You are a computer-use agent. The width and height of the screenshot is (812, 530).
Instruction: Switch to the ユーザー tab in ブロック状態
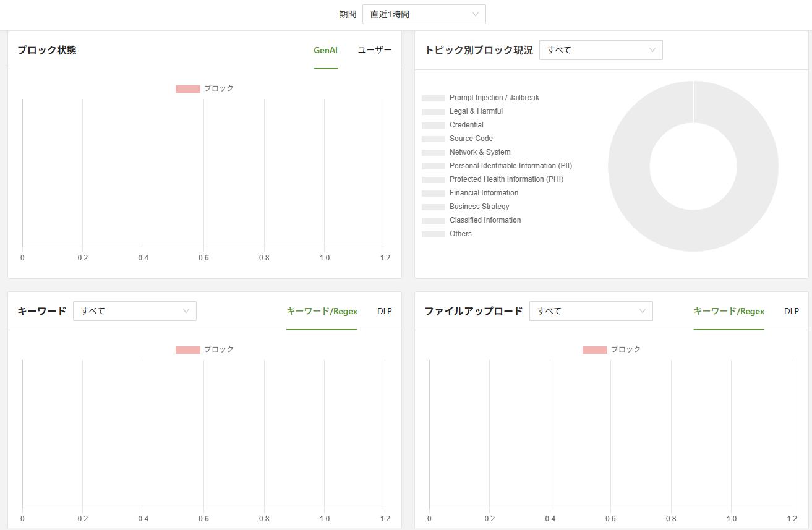point(375,50)
